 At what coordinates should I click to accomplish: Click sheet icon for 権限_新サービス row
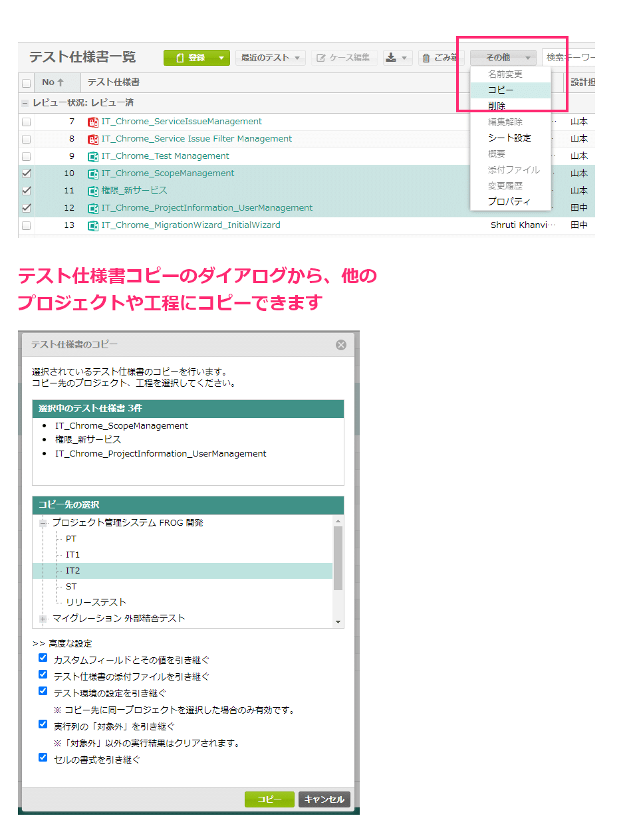point(93,191)
